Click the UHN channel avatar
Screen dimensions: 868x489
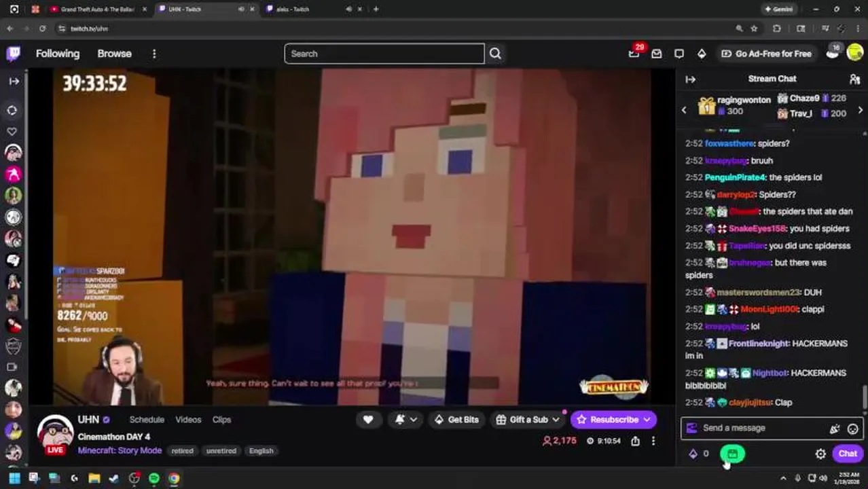click(x=55, y=433)
